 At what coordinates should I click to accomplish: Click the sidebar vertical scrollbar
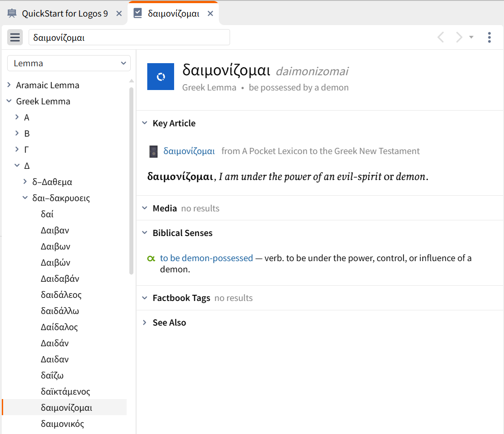[x=131, y=179]
